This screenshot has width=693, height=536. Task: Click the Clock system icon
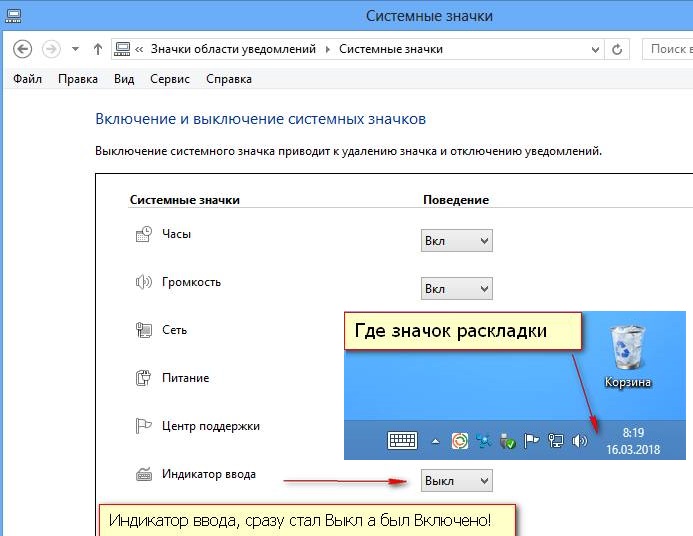click(x=143, y=234)
